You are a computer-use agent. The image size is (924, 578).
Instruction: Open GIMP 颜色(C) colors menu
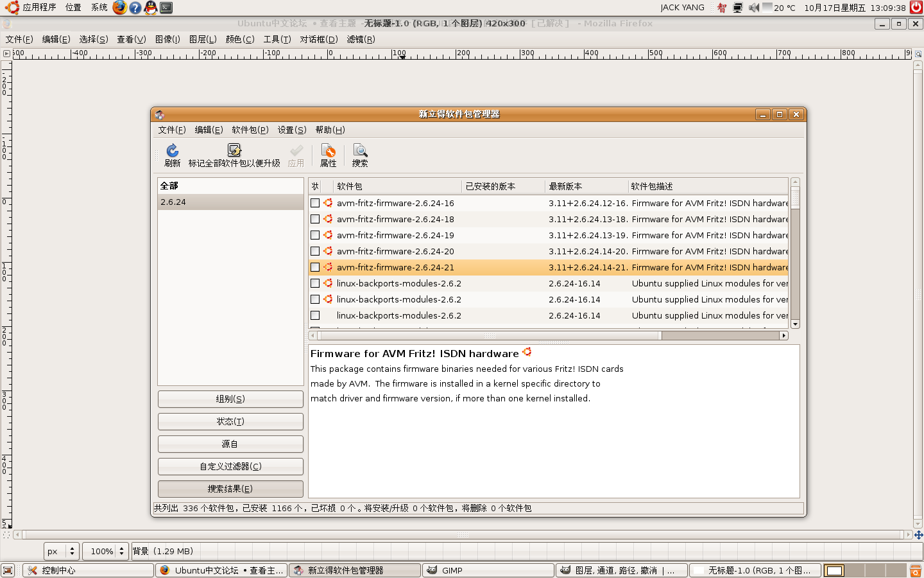click(240, 39)
